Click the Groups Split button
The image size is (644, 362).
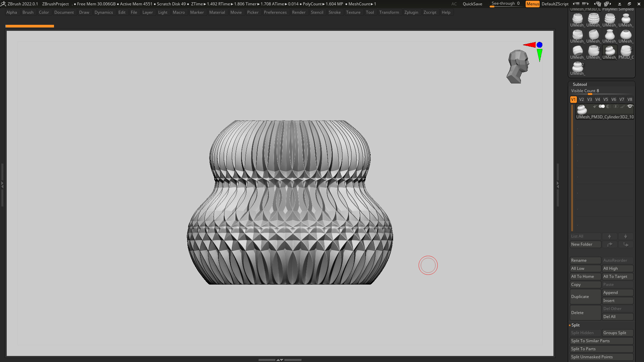[x=618, y=333]
